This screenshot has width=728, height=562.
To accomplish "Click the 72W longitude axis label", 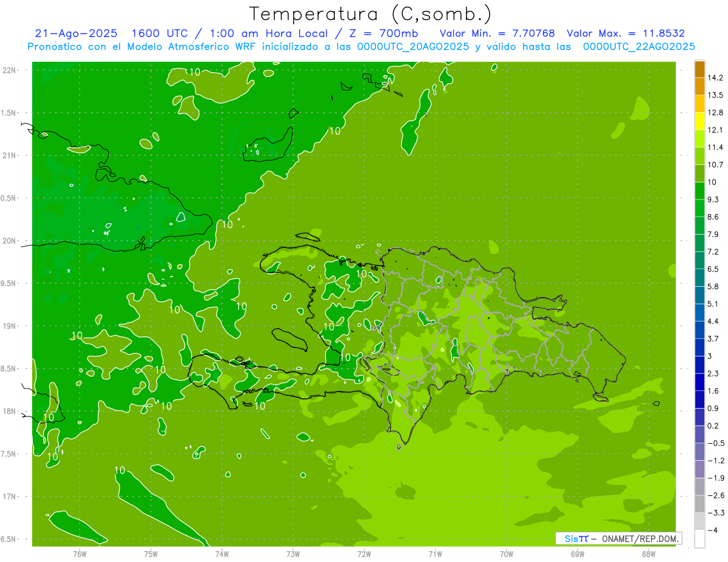I will [364, 554].
